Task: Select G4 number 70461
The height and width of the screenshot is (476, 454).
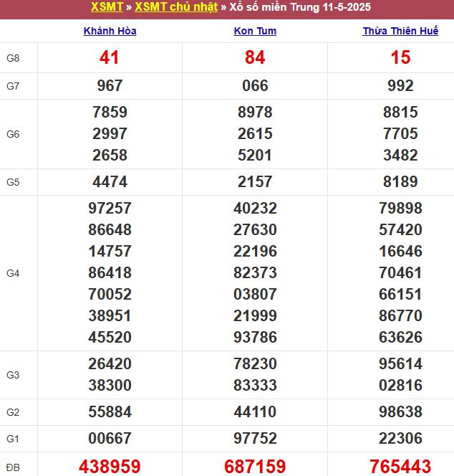Action: (x=400, y=272)
